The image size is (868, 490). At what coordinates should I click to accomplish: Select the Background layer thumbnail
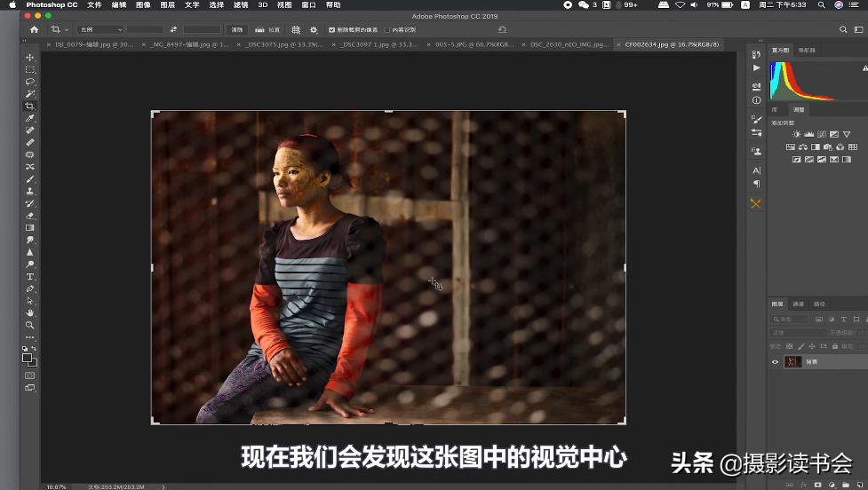[792, 362]
